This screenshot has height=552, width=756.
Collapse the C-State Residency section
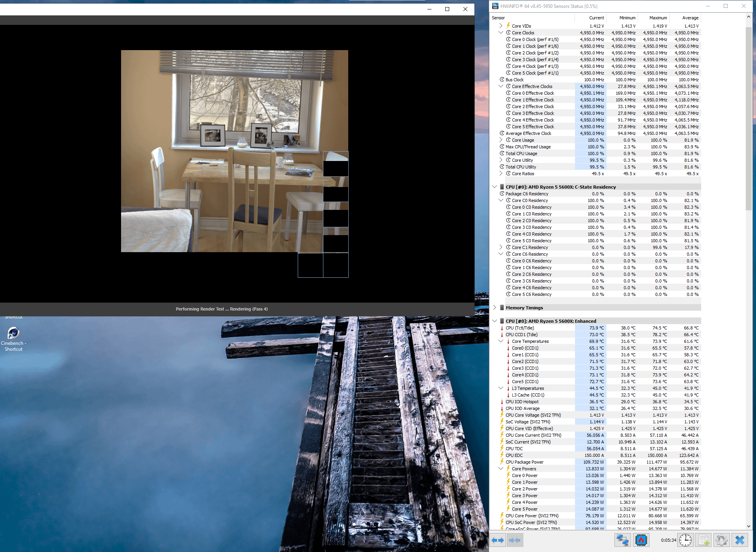tap(495, 187)
